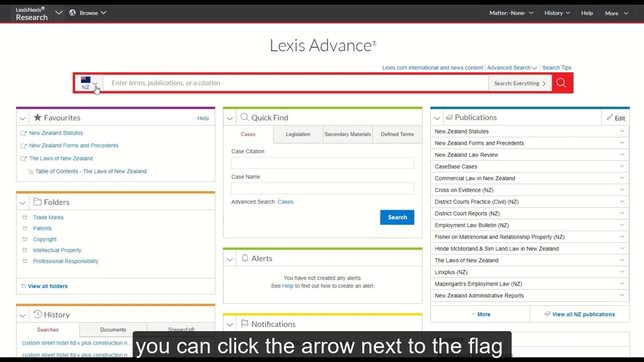Expand New Zealand Law Review publication arrow
644x362 pixels.
(x=622, y=155)
